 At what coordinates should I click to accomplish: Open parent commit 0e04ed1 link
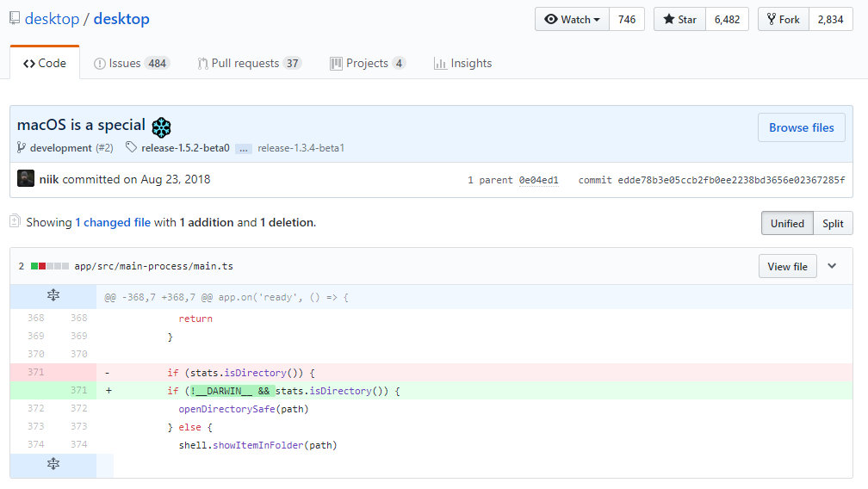[538, 180]
